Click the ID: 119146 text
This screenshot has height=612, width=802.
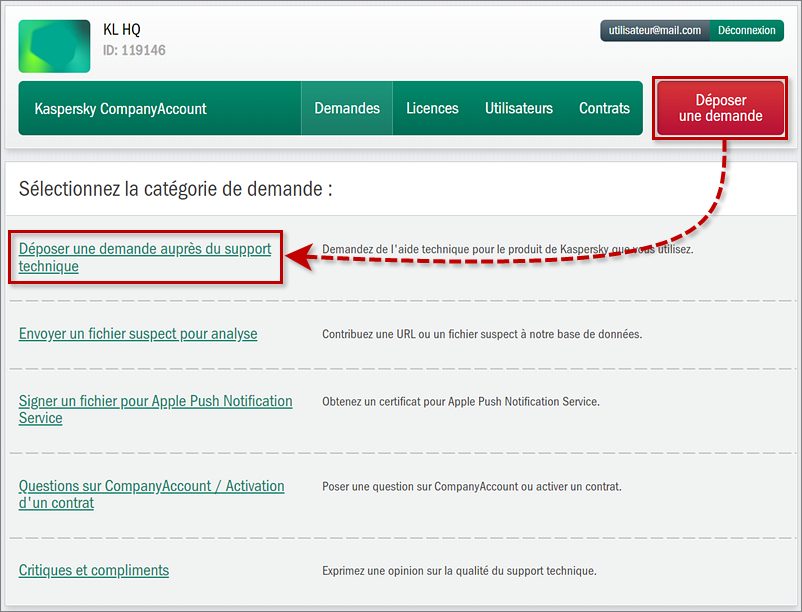tap(134, 50)
